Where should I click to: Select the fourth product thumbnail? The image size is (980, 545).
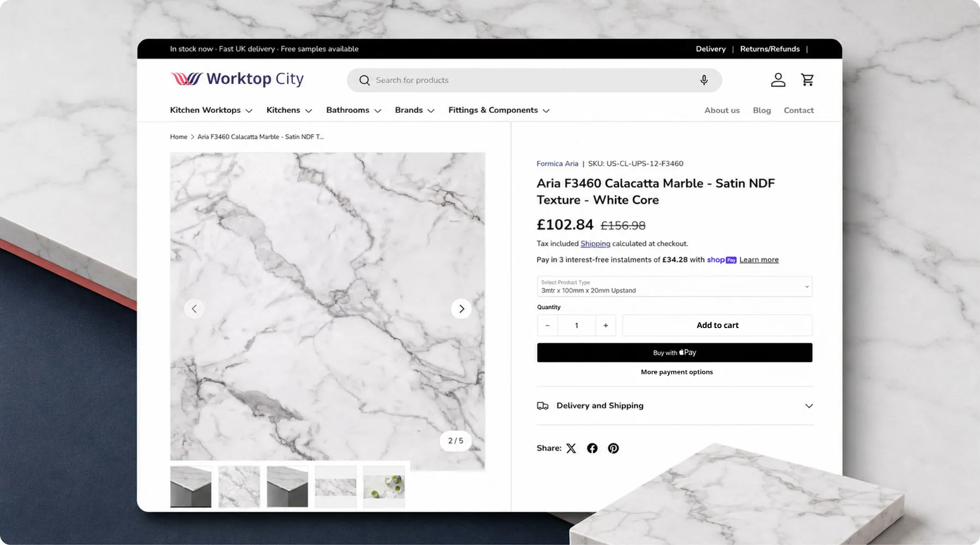pos(336,487)
